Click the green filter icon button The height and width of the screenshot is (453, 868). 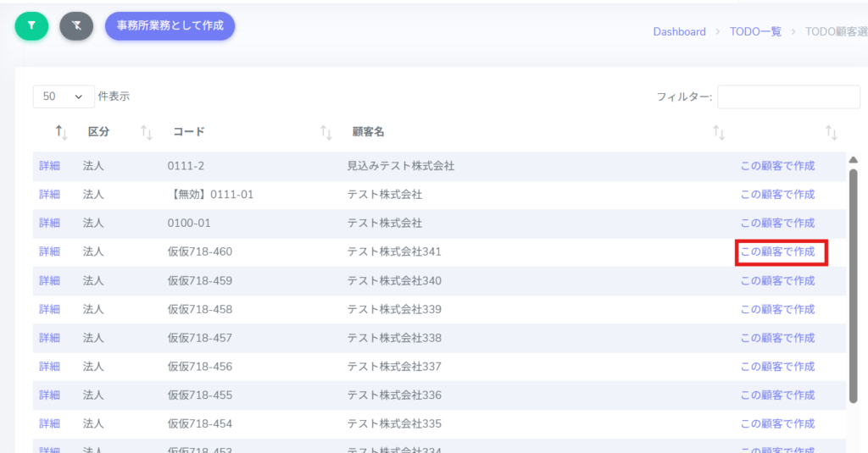(x=32, y=26)
